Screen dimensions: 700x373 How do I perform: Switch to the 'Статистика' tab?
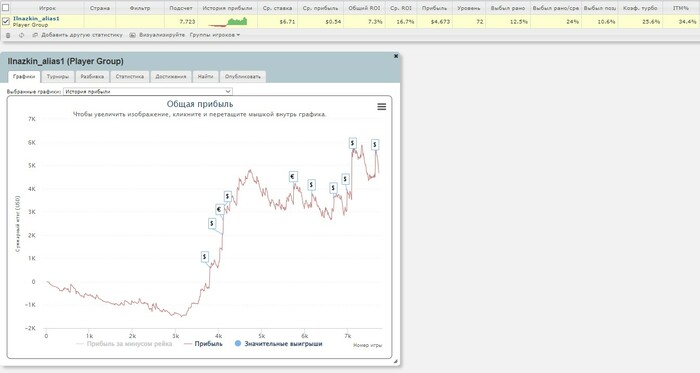[x=129, y=77]
